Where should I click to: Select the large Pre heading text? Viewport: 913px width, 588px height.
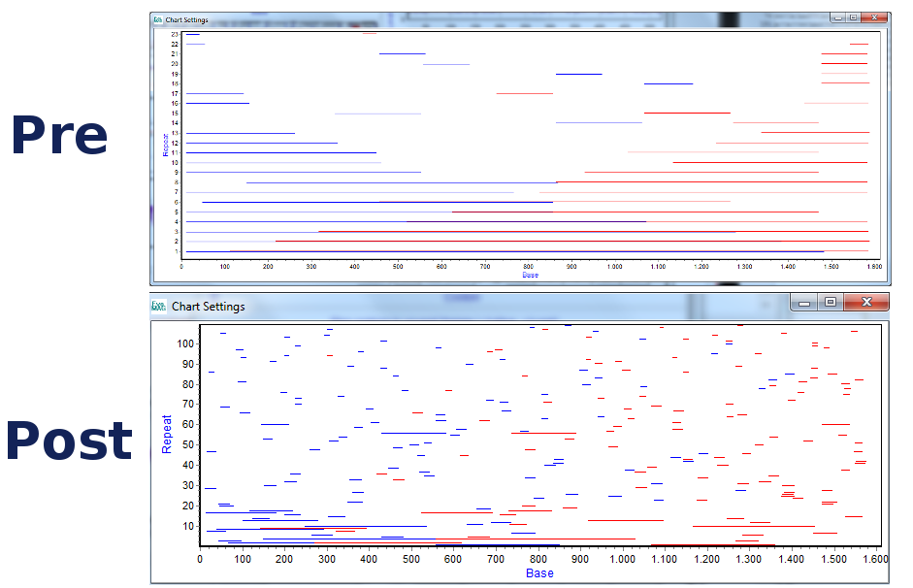point(59,135)
